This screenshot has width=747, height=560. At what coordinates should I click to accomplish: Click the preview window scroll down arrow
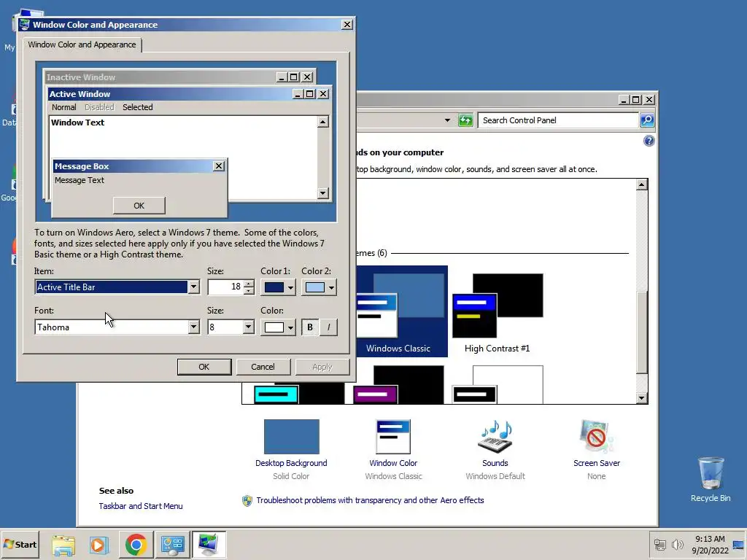323,192
